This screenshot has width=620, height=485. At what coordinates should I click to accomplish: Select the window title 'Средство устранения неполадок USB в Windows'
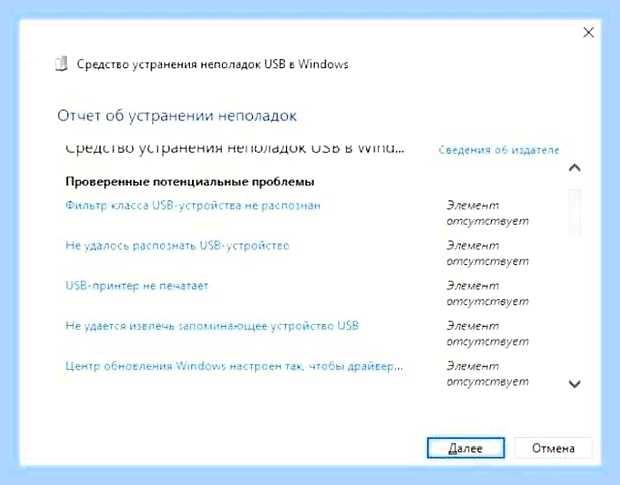point(212,64)
